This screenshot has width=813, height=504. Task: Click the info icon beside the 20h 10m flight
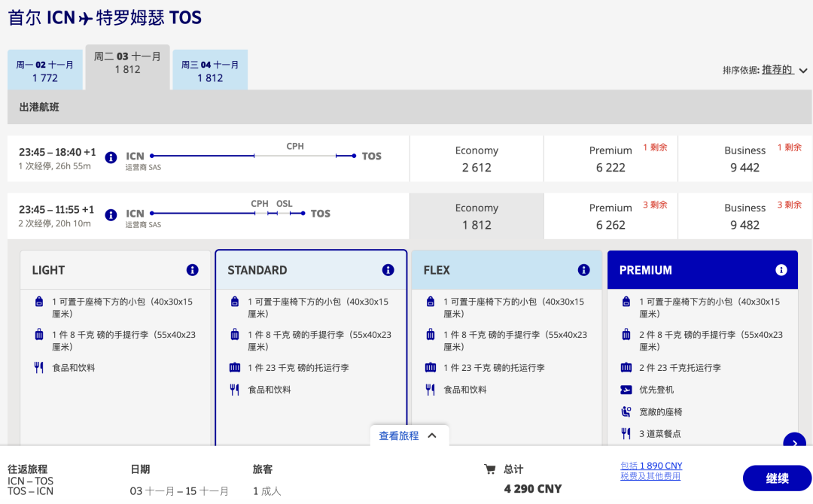tap(111, 215)
